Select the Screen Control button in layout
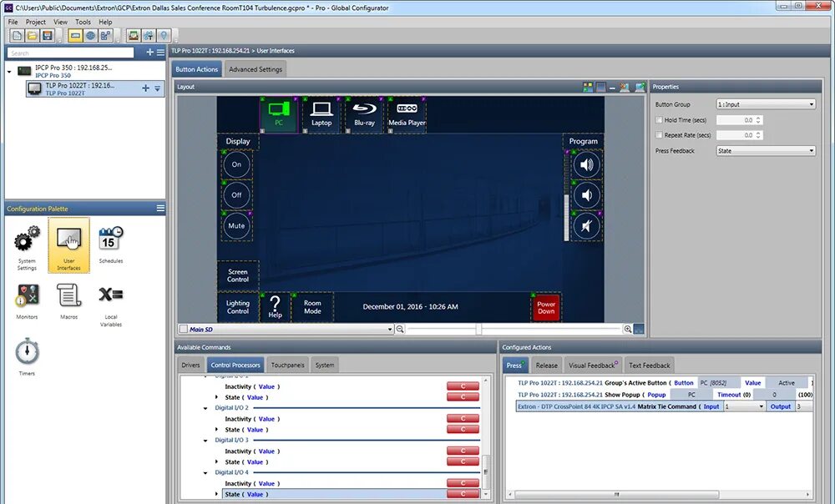835x504 pixels. pos(238,275)
